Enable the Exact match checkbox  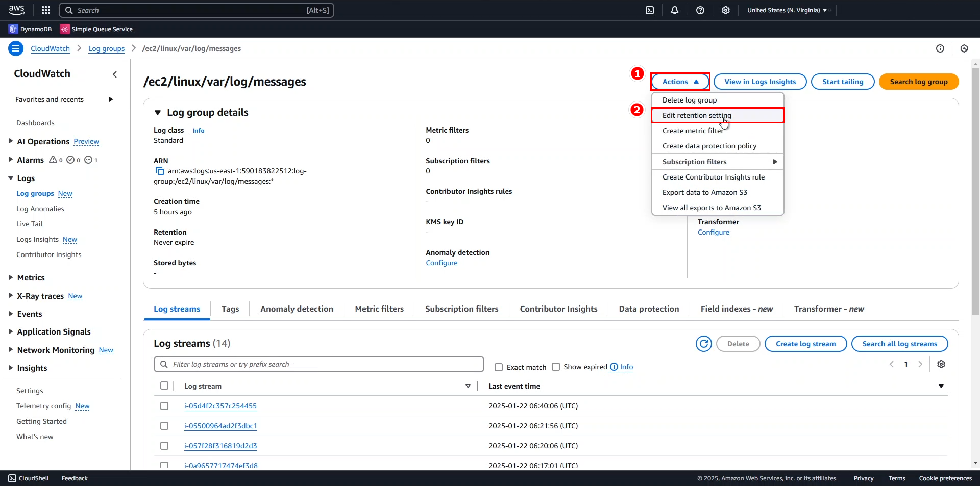tap(499, 367)
